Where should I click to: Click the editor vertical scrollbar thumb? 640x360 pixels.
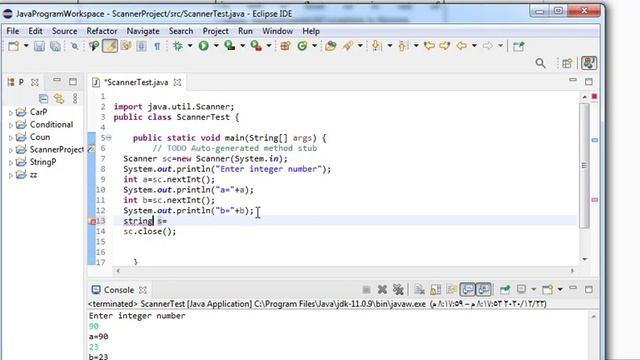pos(584,165)
